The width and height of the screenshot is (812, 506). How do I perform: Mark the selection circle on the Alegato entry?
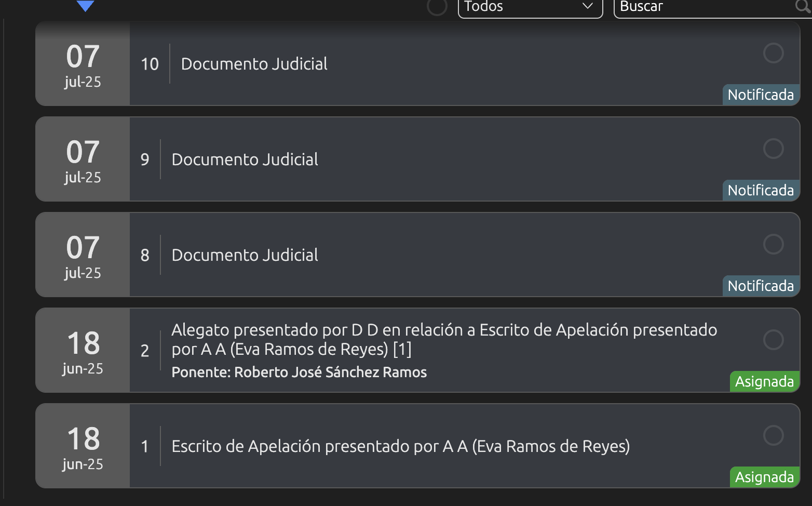coord(773,340)
